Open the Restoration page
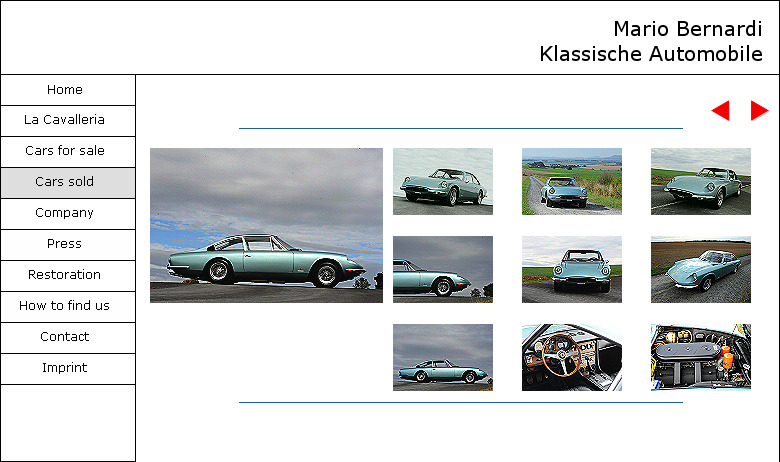The height and width of the screenshot is (462, 780). [68, 276]
